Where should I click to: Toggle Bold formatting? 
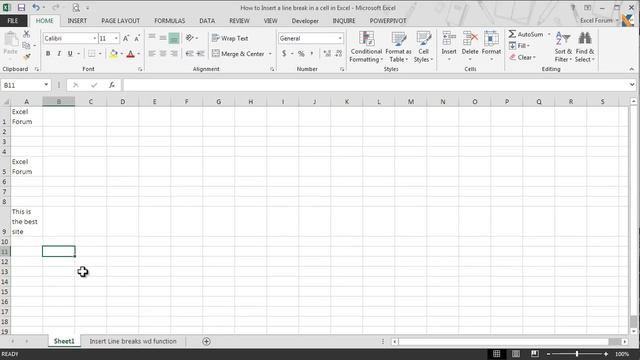48,53
